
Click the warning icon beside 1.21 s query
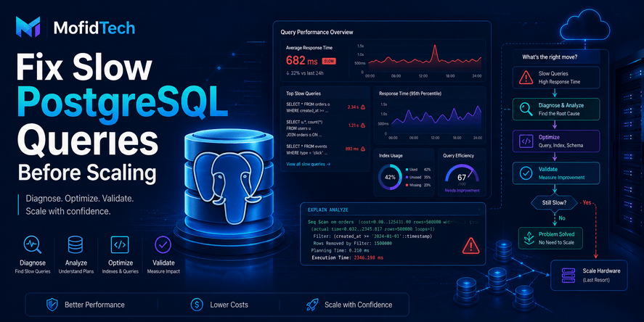pos(363,125)
